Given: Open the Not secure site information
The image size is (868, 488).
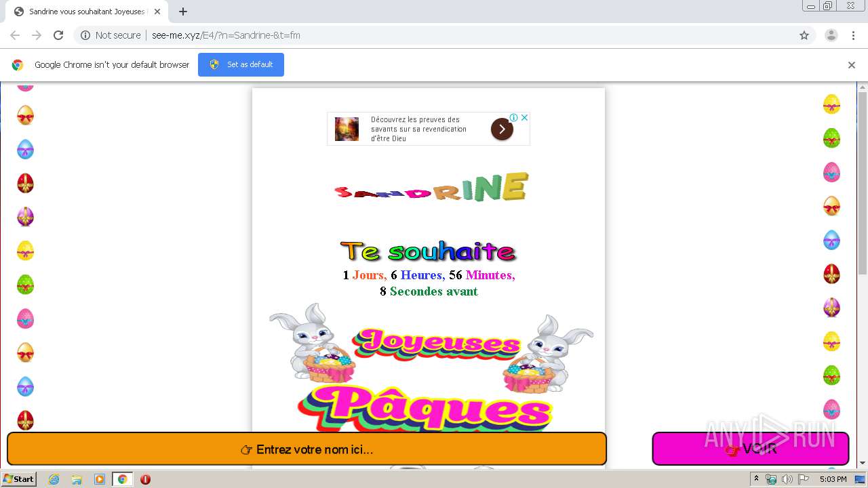Looking at the screenshot, I should pos(111,35).
